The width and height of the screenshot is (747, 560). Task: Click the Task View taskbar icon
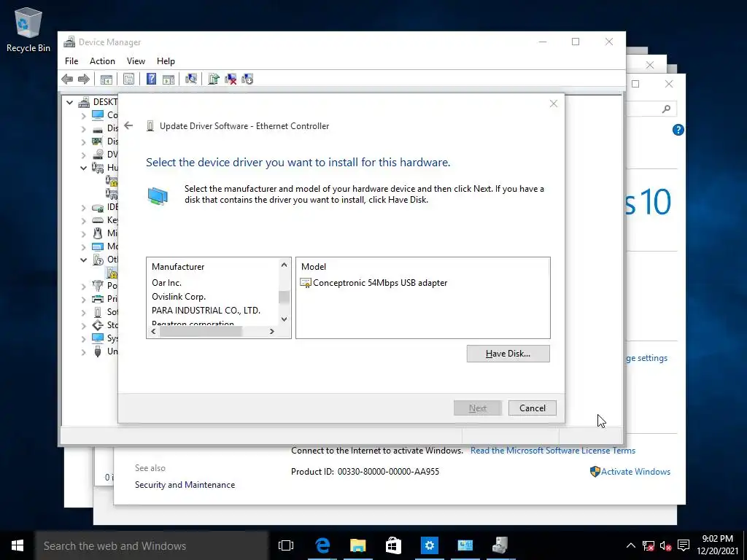(286, 545)
